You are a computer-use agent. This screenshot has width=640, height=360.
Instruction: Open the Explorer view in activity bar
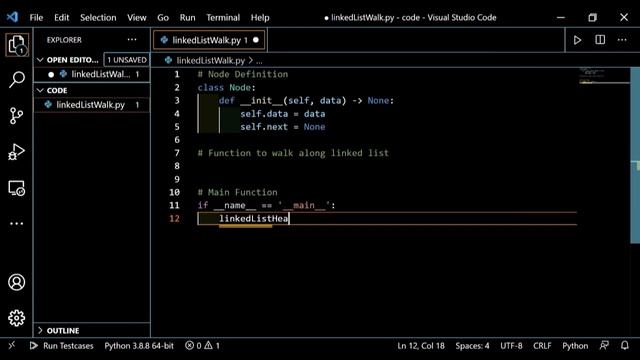click(17, 44)
